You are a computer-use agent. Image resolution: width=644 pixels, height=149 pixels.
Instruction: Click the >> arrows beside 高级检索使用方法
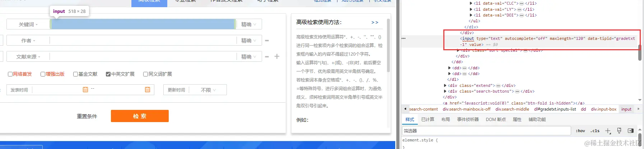coord(375,22)
